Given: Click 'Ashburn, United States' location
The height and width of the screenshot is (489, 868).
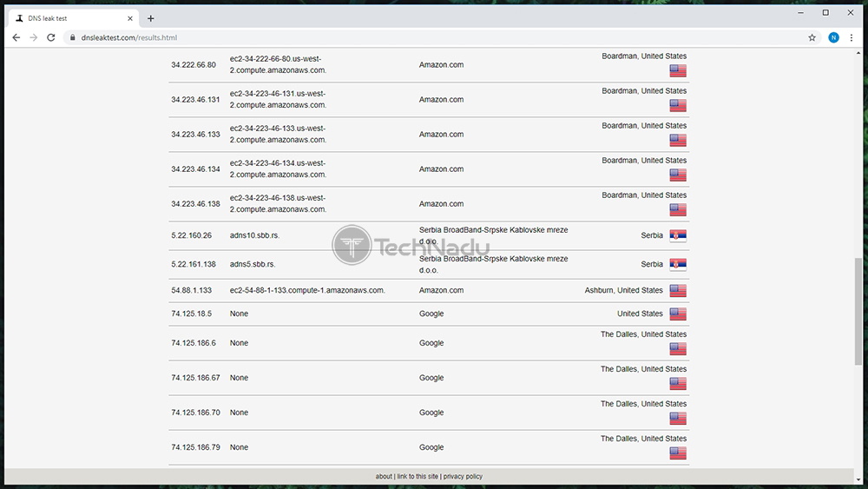Looking at the screenshot, I should click(623, 290).
